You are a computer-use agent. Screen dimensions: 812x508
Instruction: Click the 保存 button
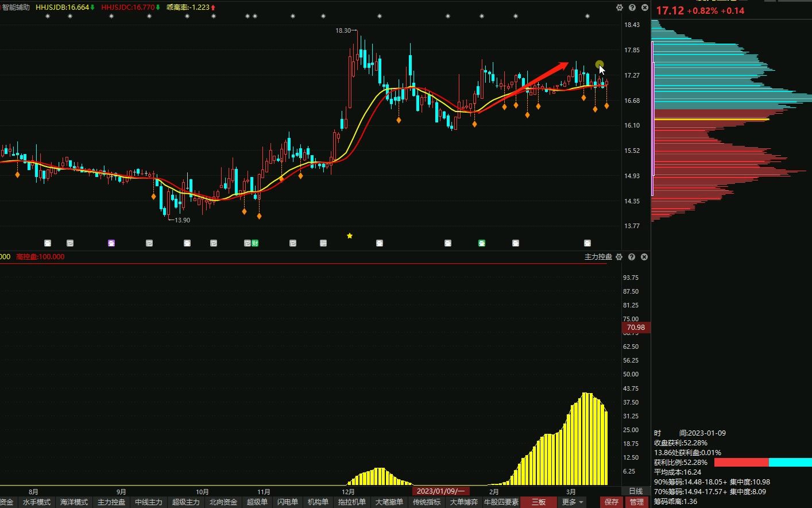pos(612,502)
